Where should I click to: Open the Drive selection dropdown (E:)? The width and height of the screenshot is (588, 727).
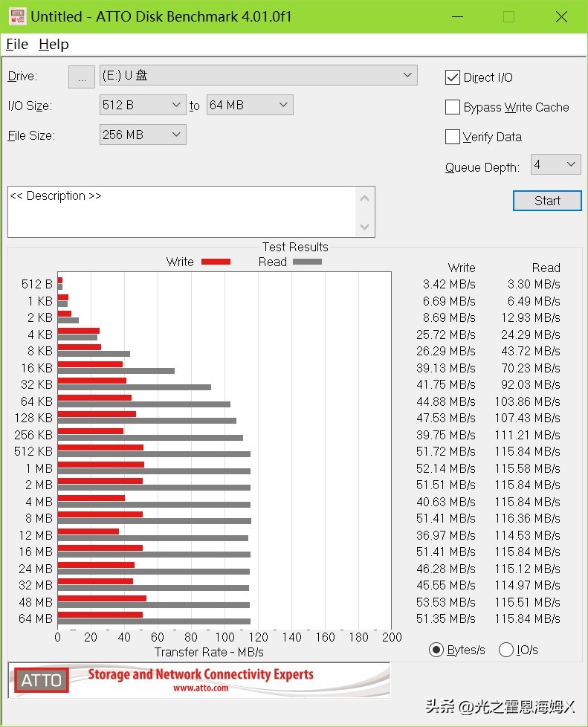click(x=258, y=75)
